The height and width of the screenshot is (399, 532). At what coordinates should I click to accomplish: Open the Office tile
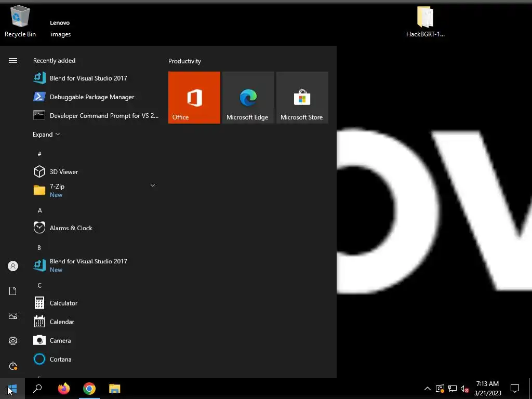(194, 97)
